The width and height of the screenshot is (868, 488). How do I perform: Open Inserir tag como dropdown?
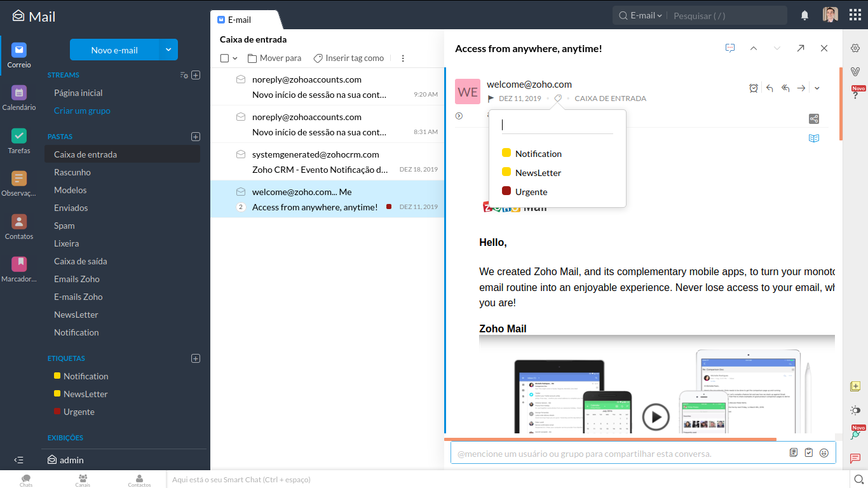pos(349,58)
